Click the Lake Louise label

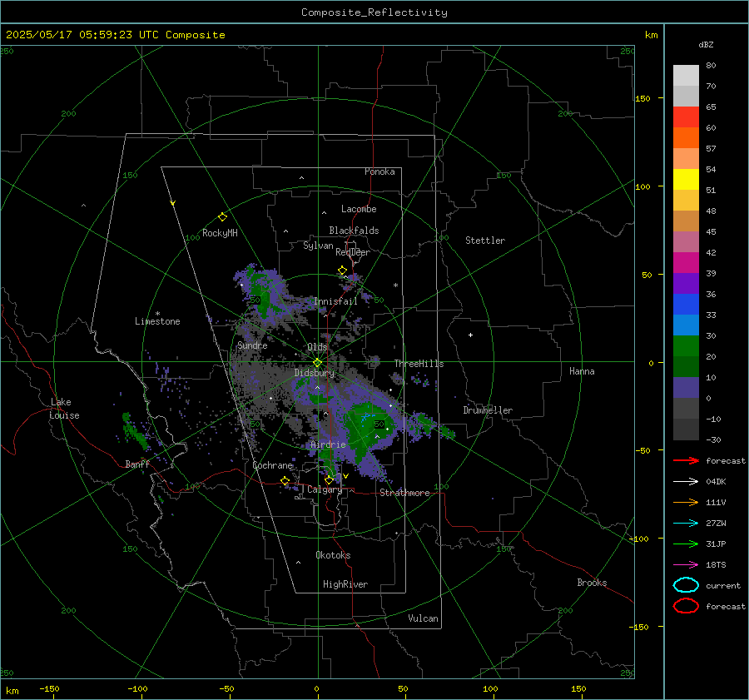click(65, 409)
